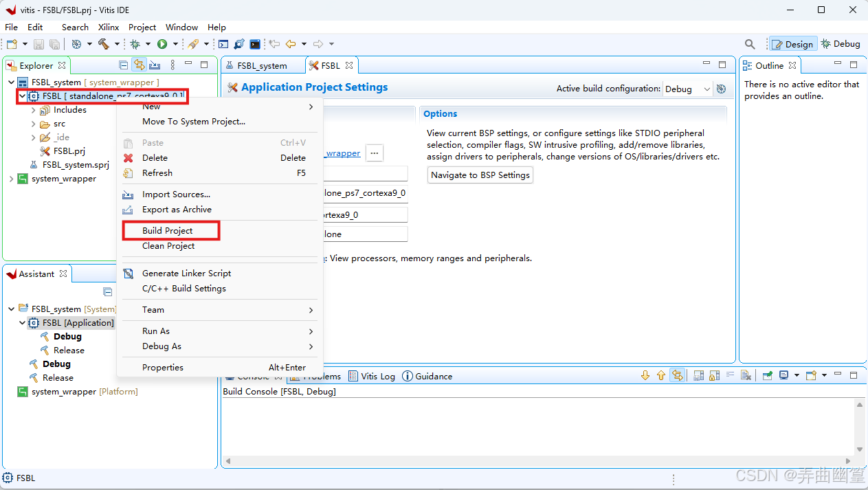868x490 pixels.
Task: Open the Guidance tab
Action: pos(427,376)
